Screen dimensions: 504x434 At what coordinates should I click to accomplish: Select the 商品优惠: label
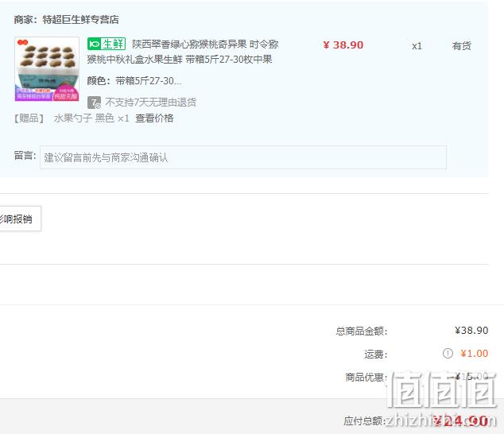pyautogui.click(x=366, y=377)
